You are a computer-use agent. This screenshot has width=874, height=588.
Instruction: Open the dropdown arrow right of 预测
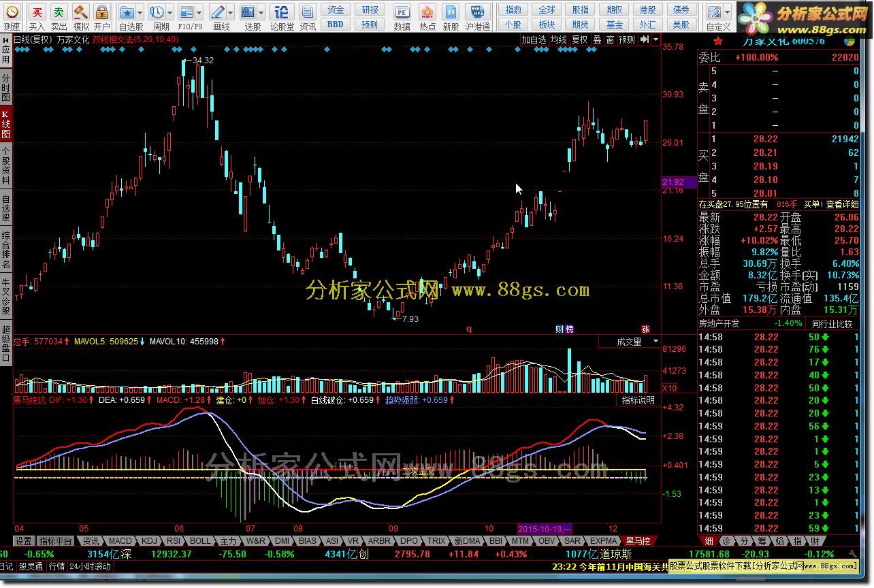pyautogui.click(x=655, y=40)
